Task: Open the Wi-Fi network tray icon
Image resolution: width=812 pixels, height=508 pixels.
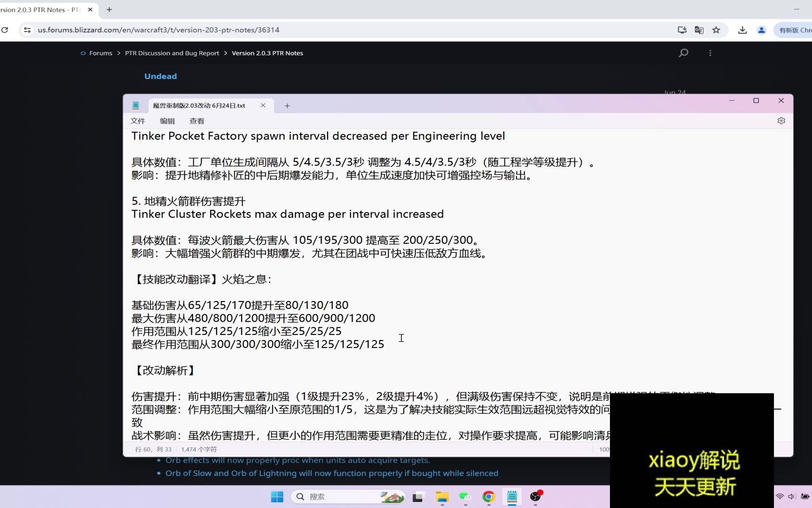Action: 780,497
